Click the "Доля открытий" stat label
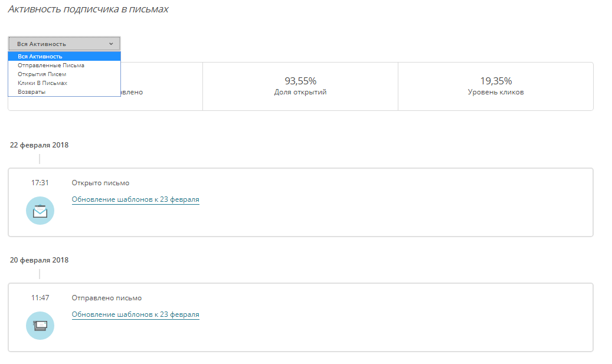Image resolution: width=612 pixels, height=364 pixels. tap(300, 92)
